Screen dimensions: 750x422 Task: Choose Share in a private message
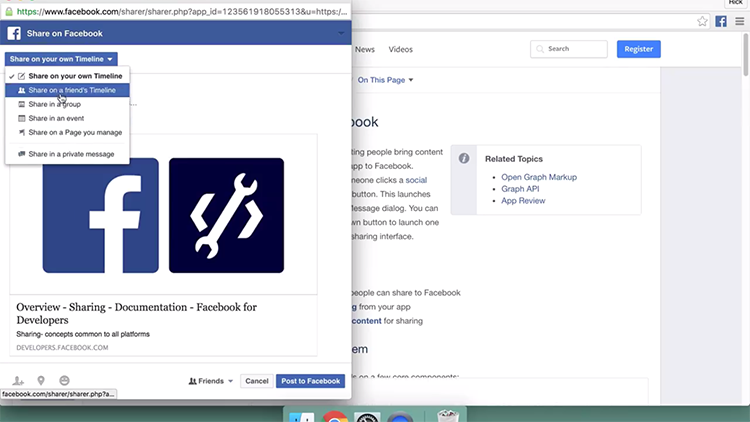pyautogui.click(x=67, y=154)
